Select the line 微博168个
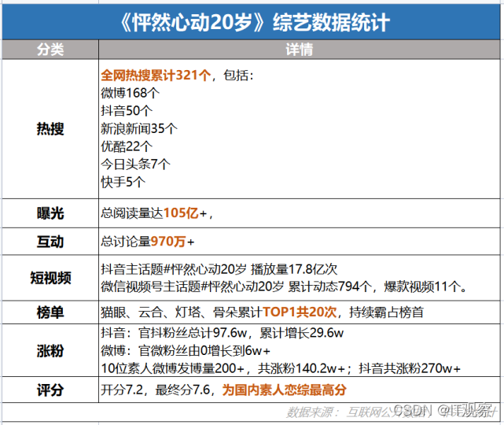 click(x=131, y=93)
